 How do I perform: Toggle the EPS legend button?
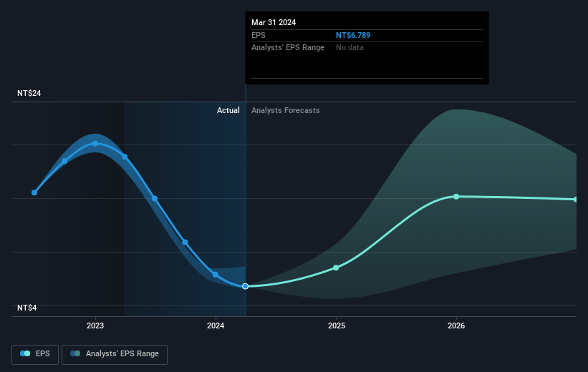35,354
